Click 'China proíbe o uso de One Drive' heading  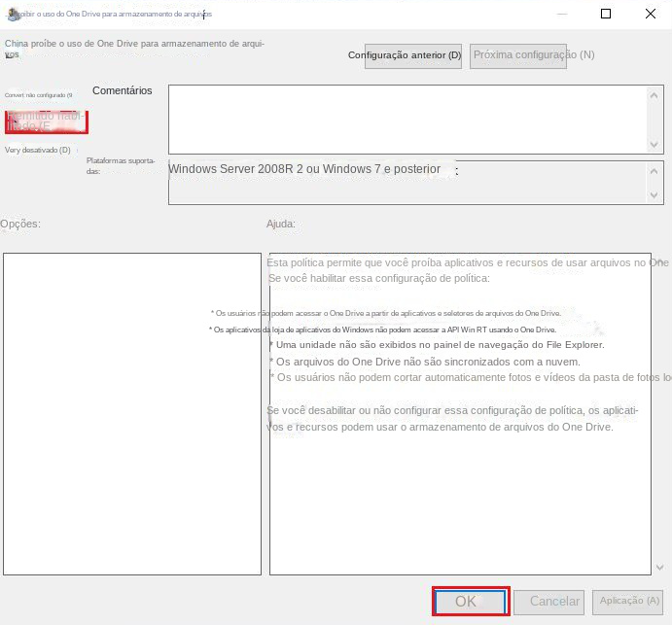tap(134, 49)
